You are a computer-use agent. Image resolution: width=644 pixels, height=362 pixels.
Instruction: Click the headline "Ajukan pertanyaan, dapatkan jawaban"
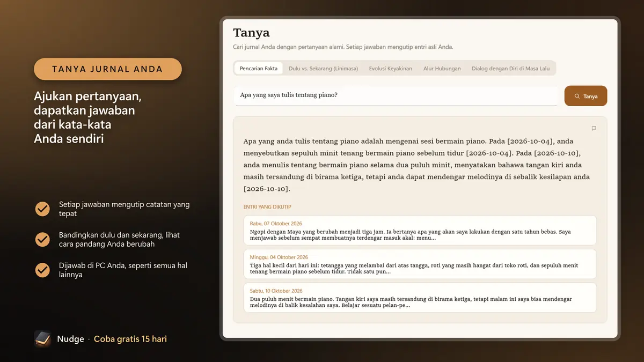point(87,118)
